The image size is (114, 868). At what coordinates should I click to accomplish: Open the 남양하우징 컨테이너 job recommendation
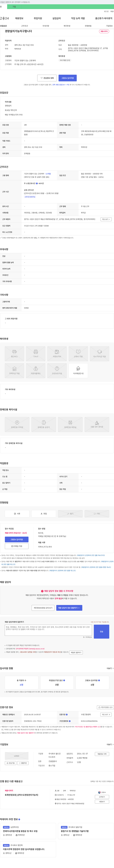(20, 831)
